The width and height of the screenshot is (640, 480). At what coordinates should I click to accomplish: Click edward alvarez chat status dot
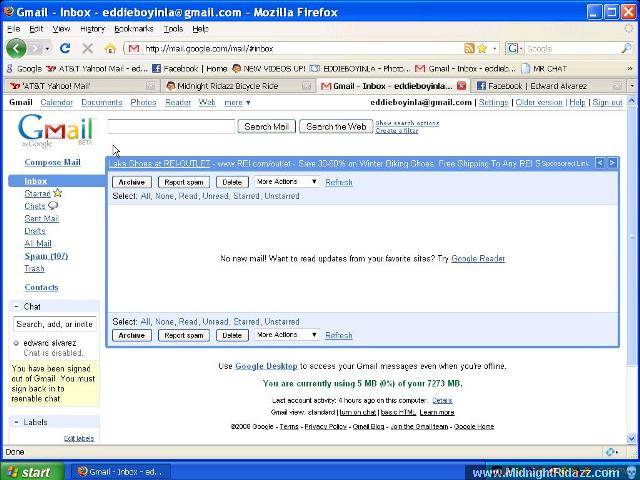(x=16, y=343)
